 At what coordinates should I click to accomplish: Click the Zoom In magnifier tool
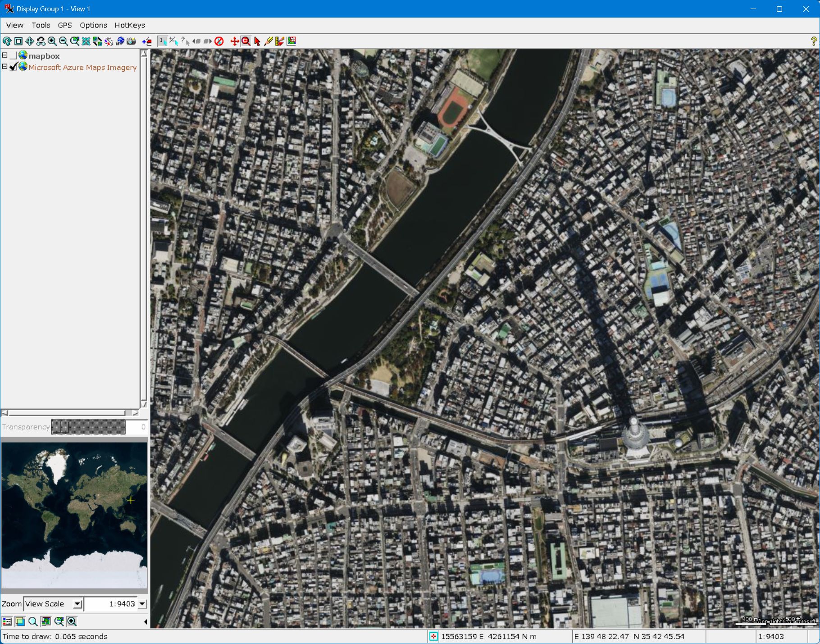tap(52, 41)
